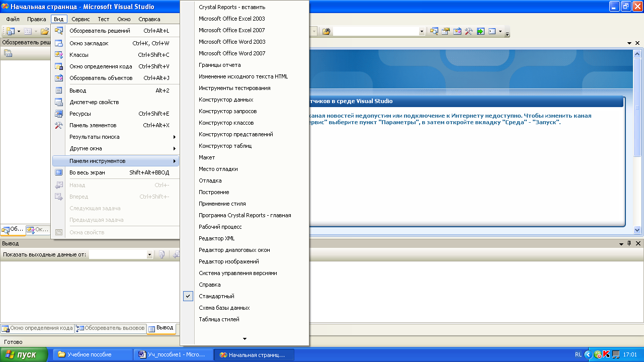Image resolution: width=644 pixels, height=362 pixels.
Task: Choose Обозреватель решений in the Вид menu
Action: 116,31
